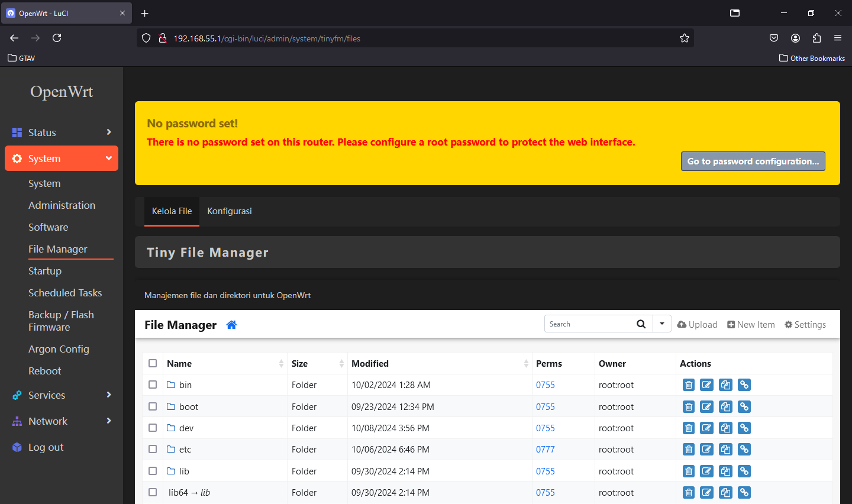Go to File Manager home icon
852x504 pixels.
(x=231, y=325)
